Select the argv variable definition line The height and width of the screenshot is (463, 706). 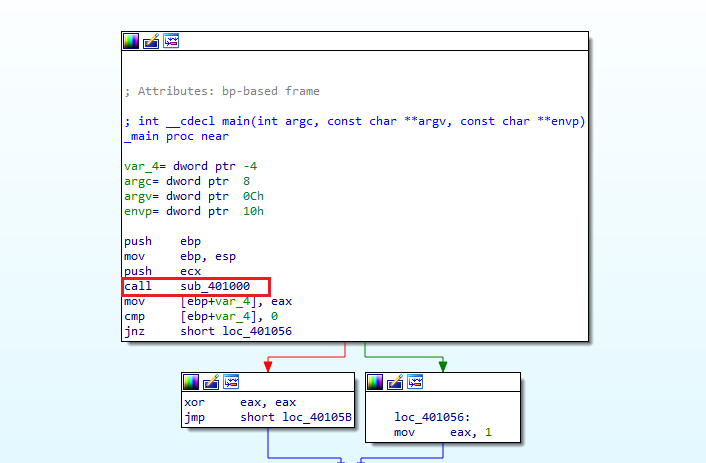pos(194,196)
